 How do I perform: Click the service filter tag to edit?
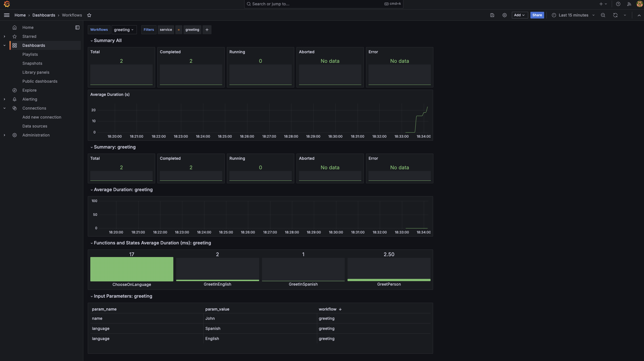click(x=166, y=30)
